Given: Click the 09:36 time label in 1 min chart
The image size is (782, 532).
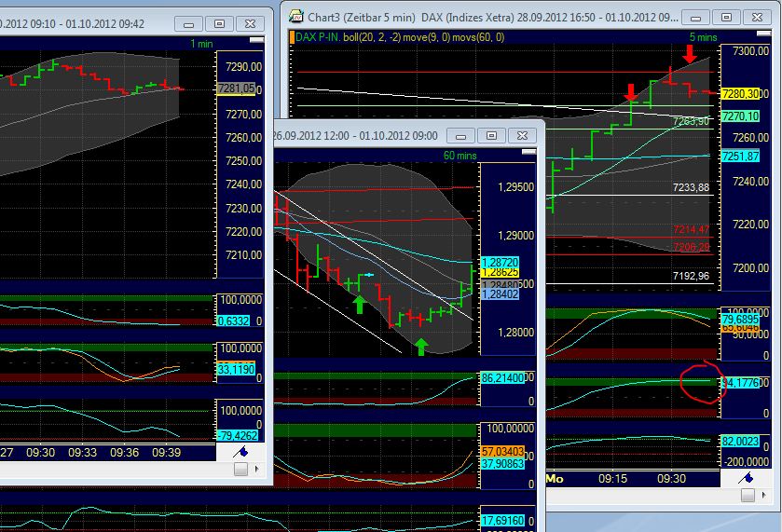Looking at the screenshot, I should (125, 453).
